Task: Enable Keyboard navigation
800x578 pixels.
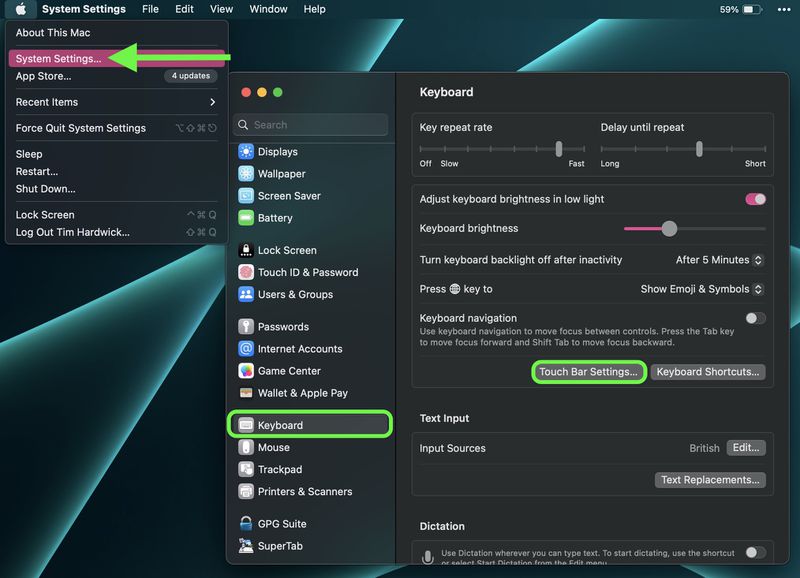Action: coord(755,318)
